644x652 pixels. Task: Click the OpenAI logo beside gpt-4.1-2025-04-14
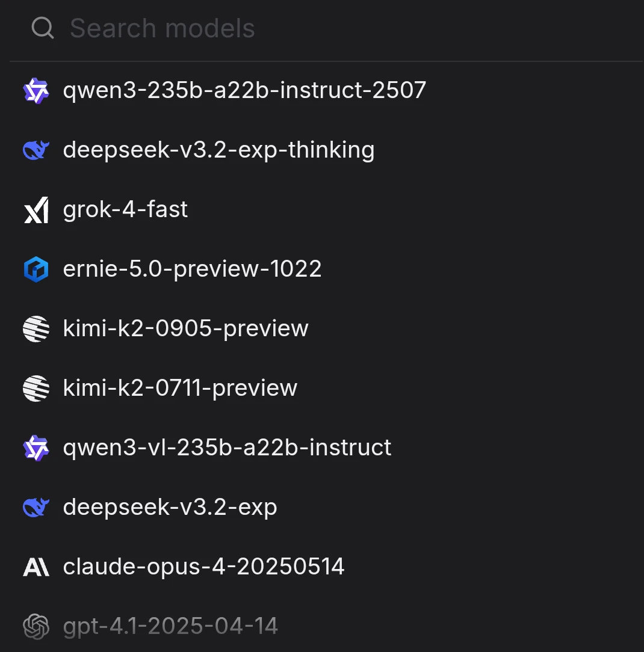point(36,627)
